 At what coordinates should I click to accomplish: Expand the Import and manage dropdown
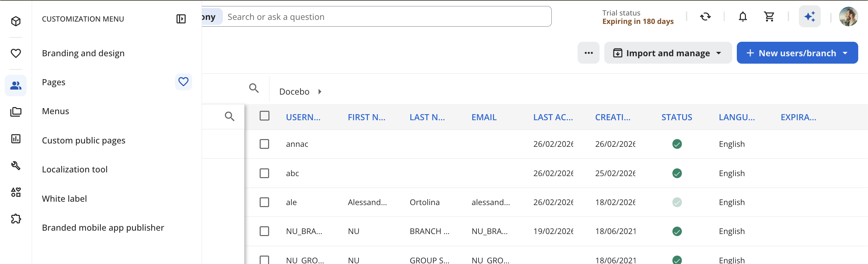pyautogui.click(x=668, y=53)
